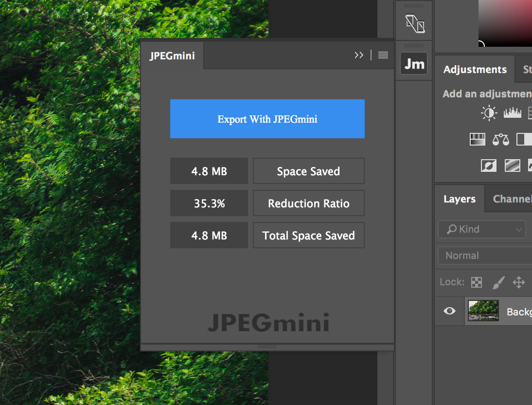
Task: Add a Brightness/Contrast adjustment layer
Action: (x=489, y=112)
